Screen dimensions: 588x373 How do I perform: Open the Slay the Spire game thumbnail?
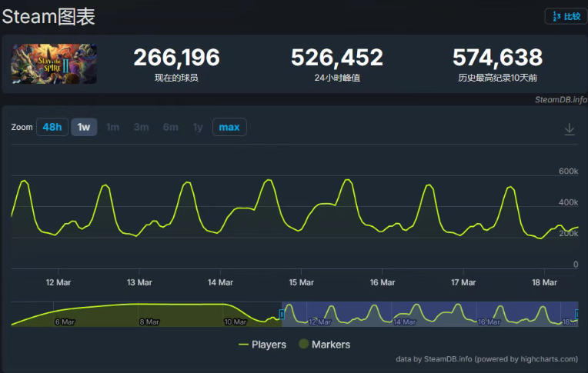coord(54,65)
